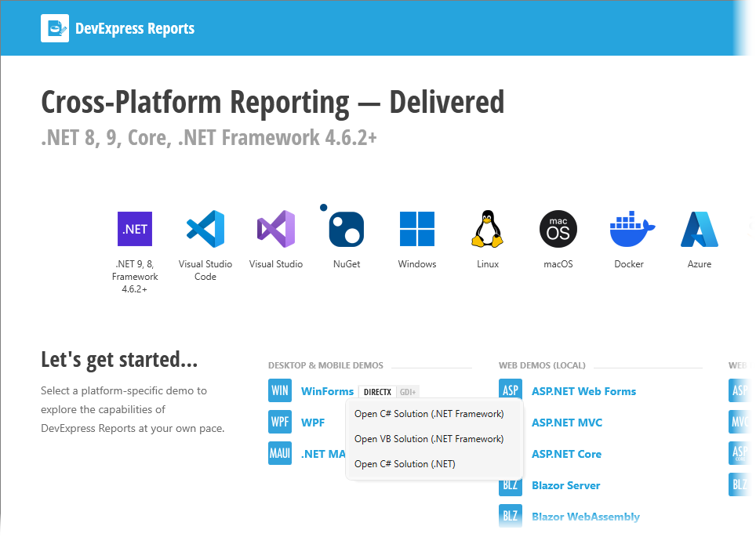Click the purple Visual Studio icon
This screenshot has height=537, width=756.
tap(276, 229)
